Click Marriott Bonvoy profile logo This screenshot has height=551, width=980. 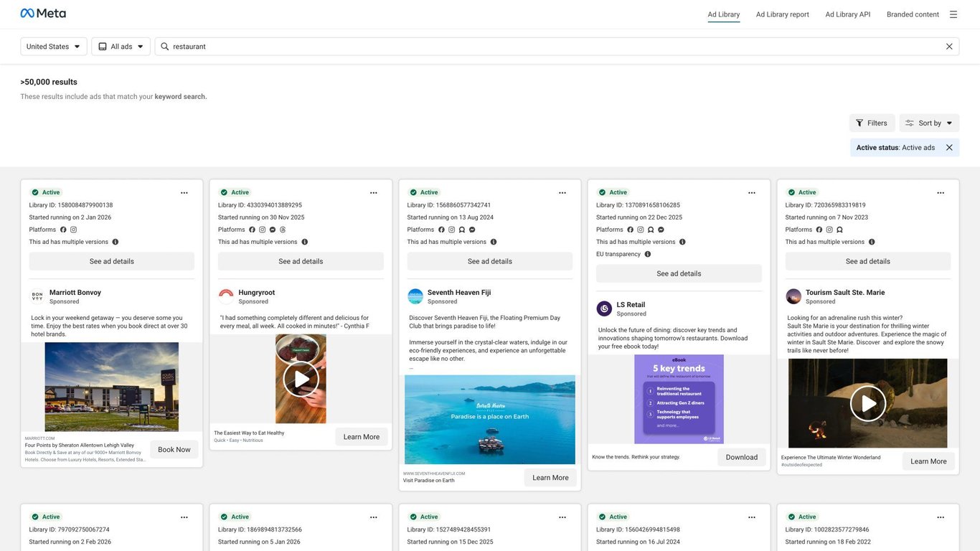tap(37, 296)
